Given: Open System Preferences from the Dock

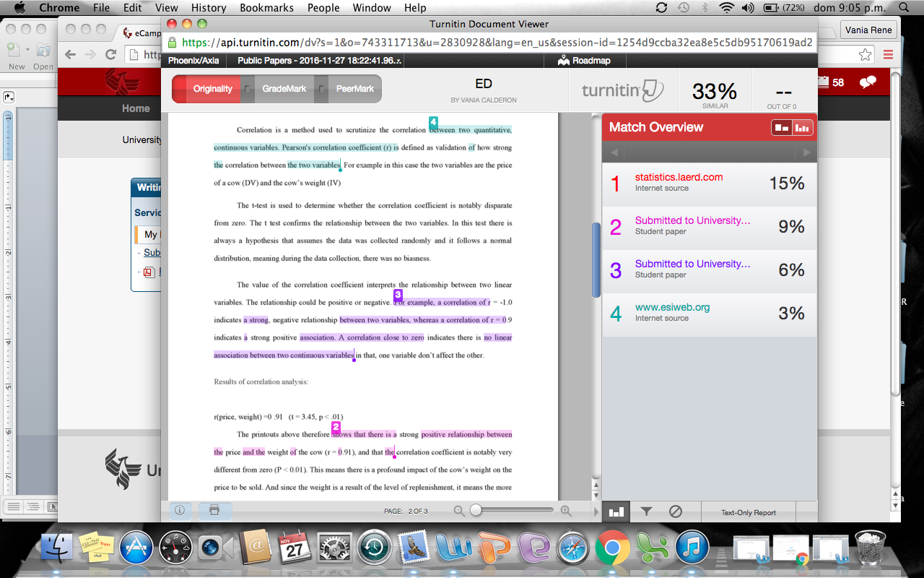Looking at the screenshot, I should coord(334,548).
